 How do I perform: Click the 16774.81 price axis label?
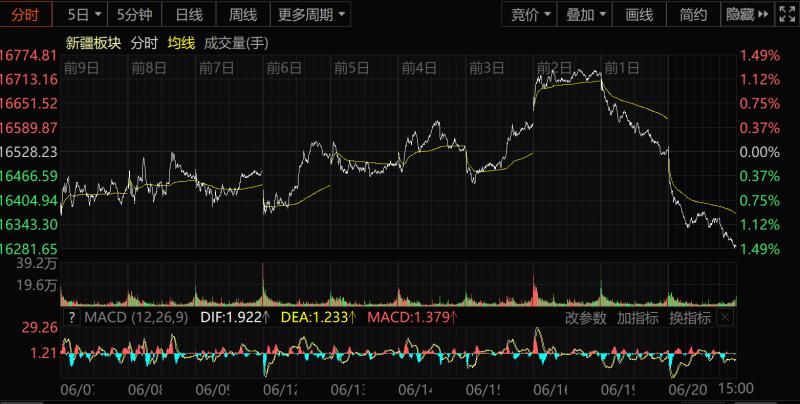tap(29, 55)
